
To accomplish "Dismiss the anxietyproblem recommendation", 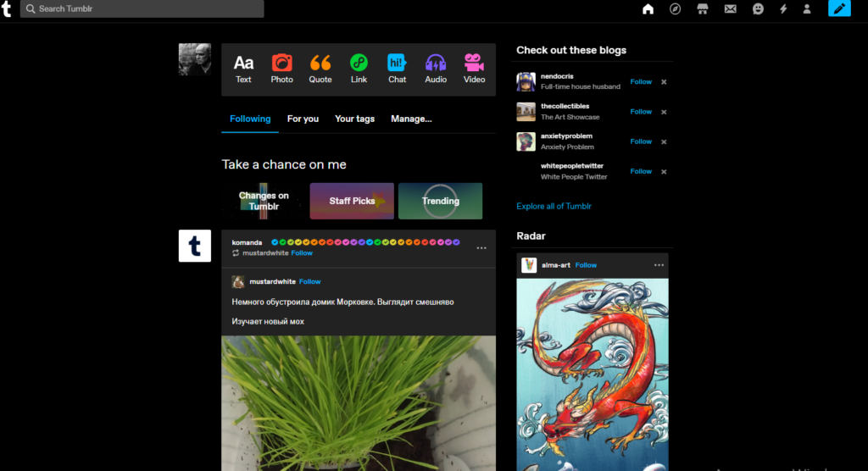I will pyautogui.click(x=664, y=141).
